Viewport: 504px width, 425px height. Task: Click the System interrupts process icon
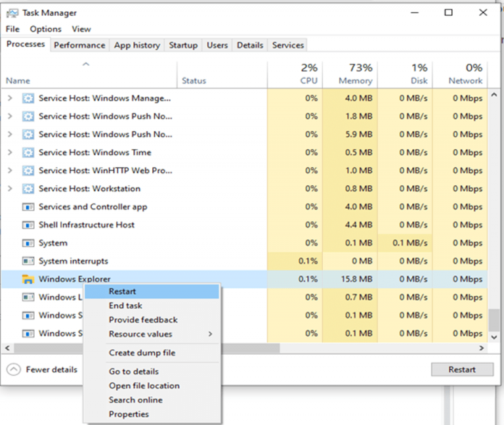point(28,261)
